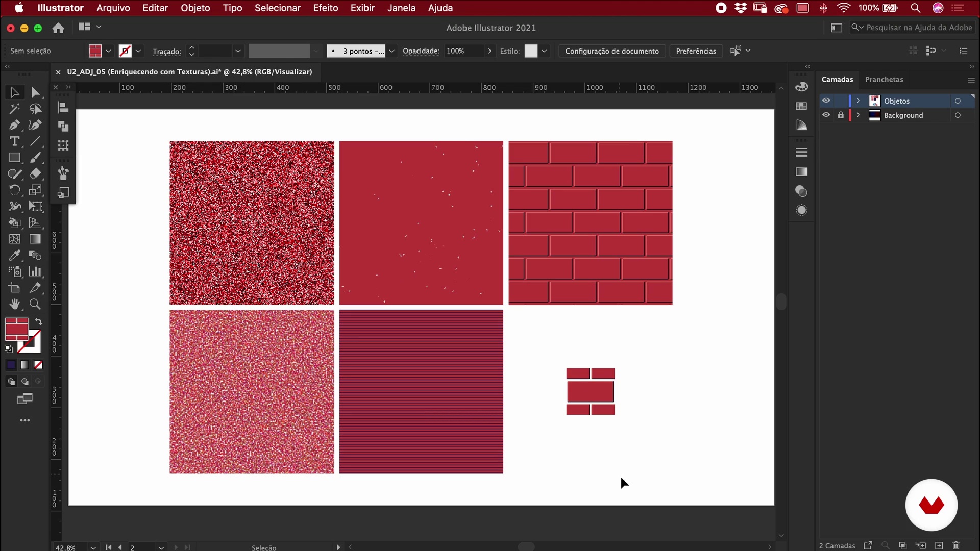Viewport: 980px width, 551px height.
Task: Open the Arquivo menu
Action: coord(113,8)
